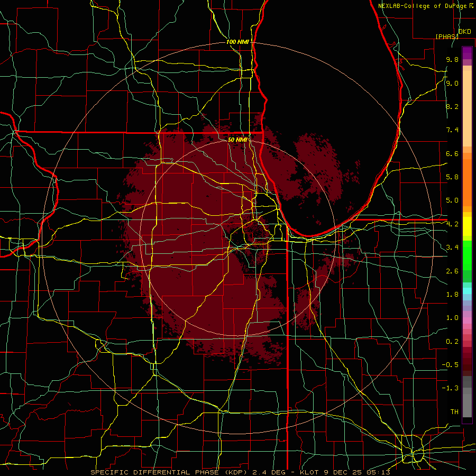Screen dimensions: 476x476
Task: Pick the cyan swatch in the color bar
Action: pos(467,291)
